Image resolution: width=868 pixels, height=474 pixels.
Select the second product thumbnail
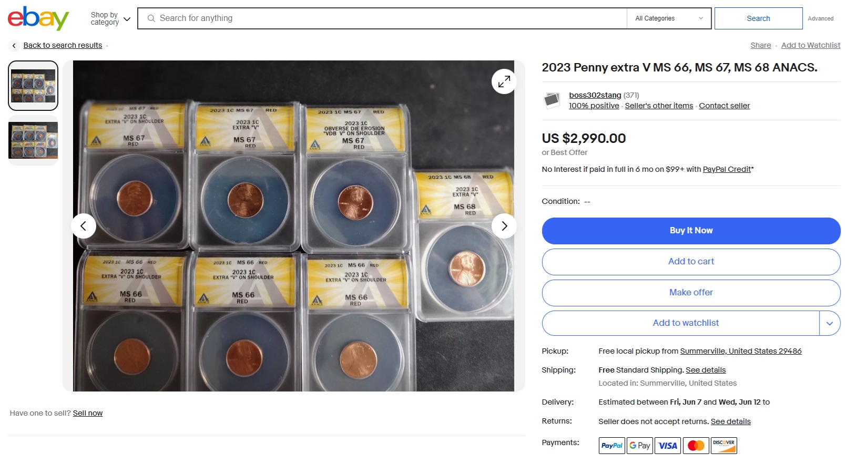pyautogui.click(x=33, y=140)
